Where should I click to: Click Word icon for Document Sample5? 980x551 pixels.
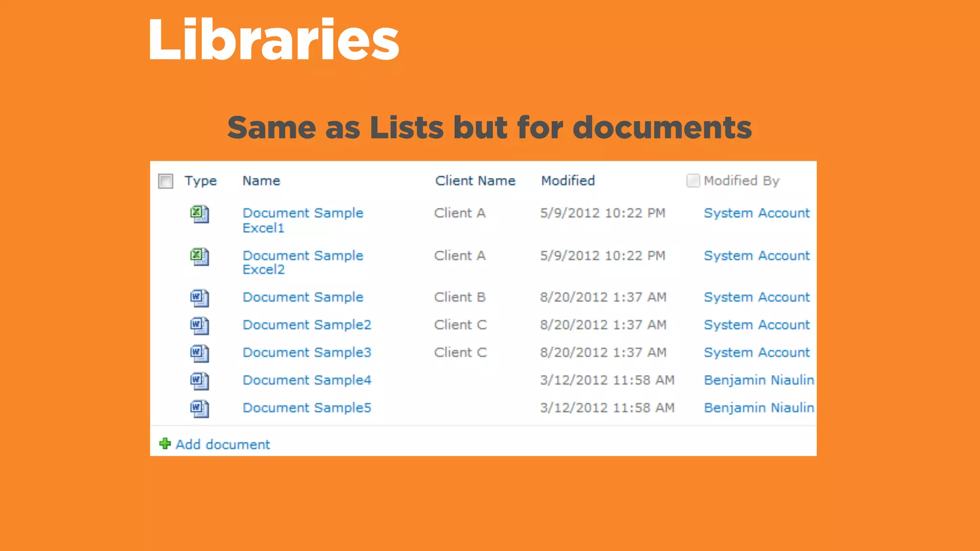pyautogui.click(x=200, y=408)
